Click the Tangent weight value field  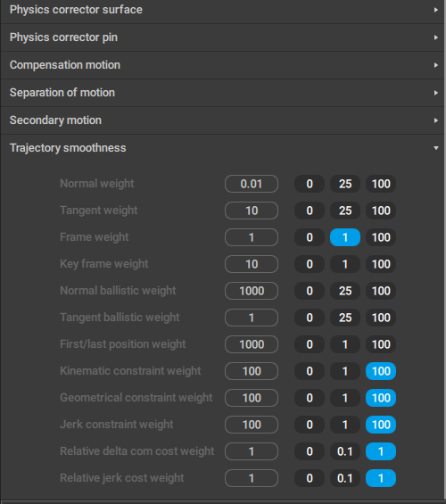pyautogui.click(x=252, y=211)
